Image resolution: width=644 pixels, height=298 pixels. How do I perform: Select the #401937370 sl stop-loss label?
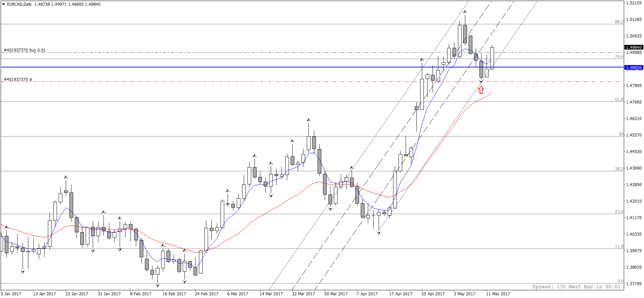(x=18, y=80)
